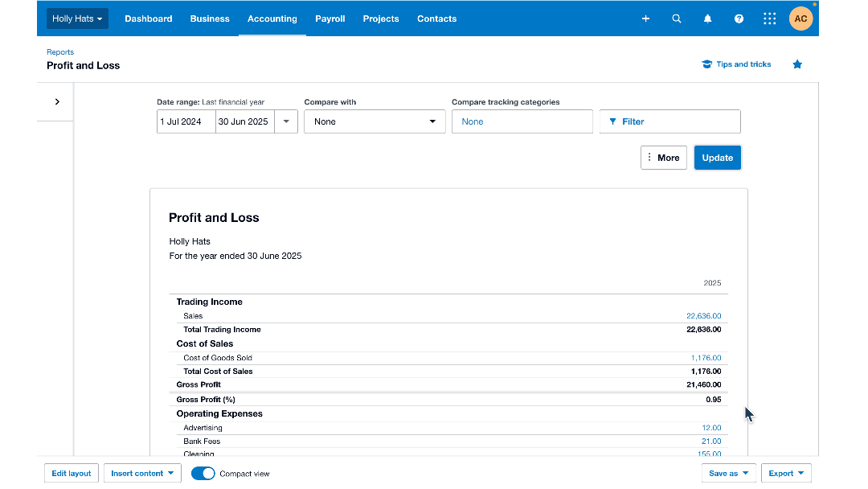Click the start date field 1 Jul 2024
868x489 pixels.
(x=186, y=121)
